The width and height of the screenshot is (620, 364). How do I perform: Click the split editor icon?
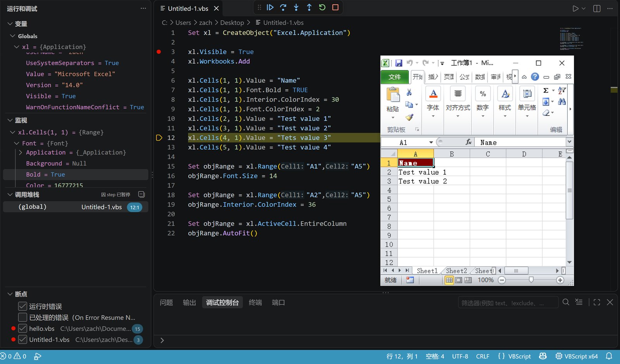(597, 9)
